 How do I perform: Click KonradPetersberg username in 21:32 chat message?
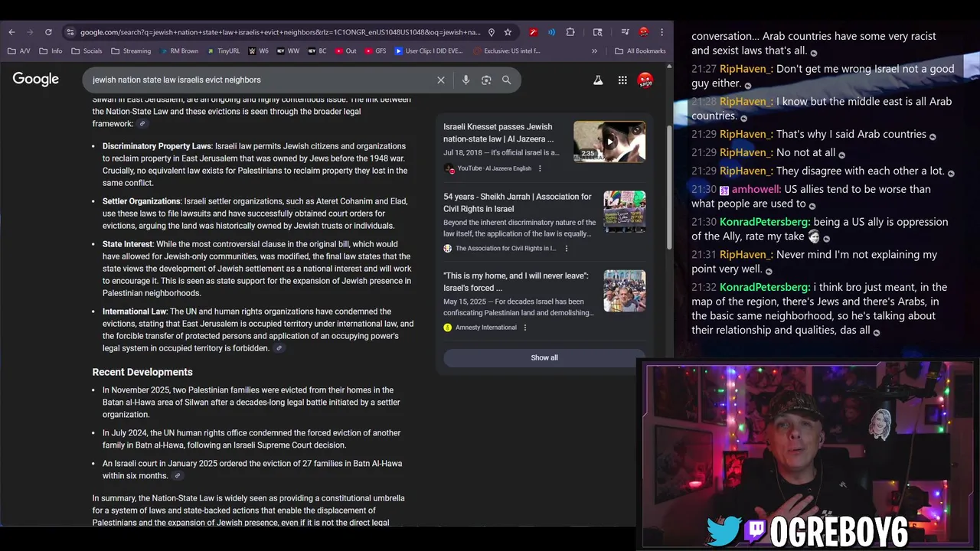click(x=765, y=287)
